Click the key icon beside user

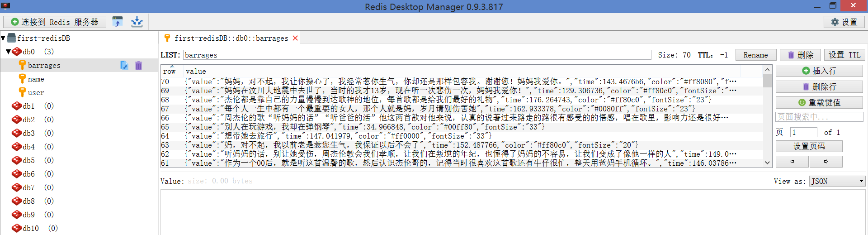22,92
